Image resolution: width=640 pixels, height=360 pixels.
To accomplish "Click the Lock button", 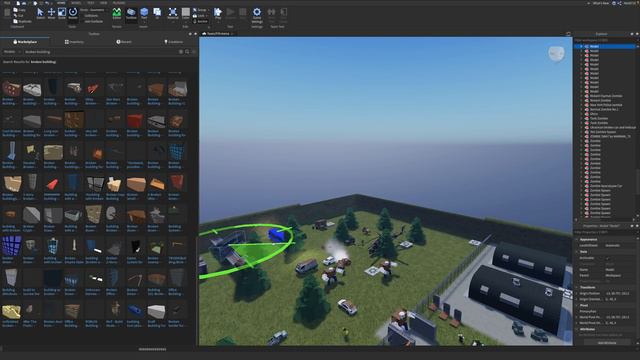I will 199,16.
